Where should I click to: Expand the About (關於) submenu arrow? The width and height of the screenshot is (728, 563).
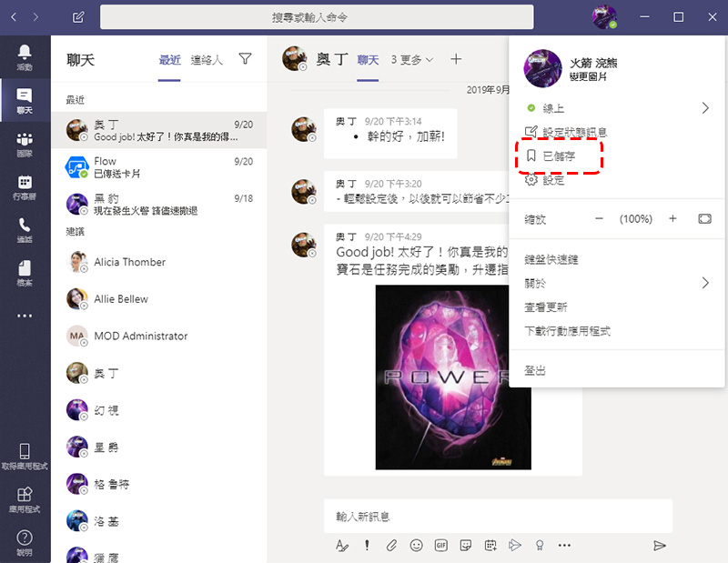click(x=705, y=283)
